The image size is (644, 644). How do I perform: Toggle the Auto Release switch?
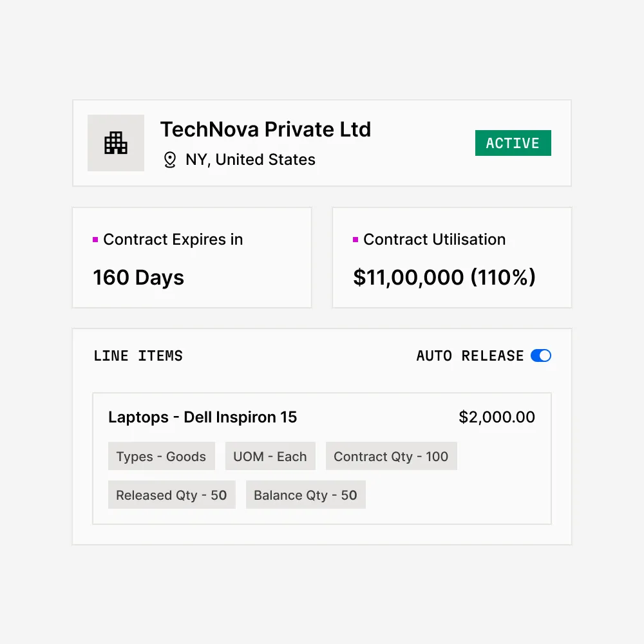pos(541,355)
